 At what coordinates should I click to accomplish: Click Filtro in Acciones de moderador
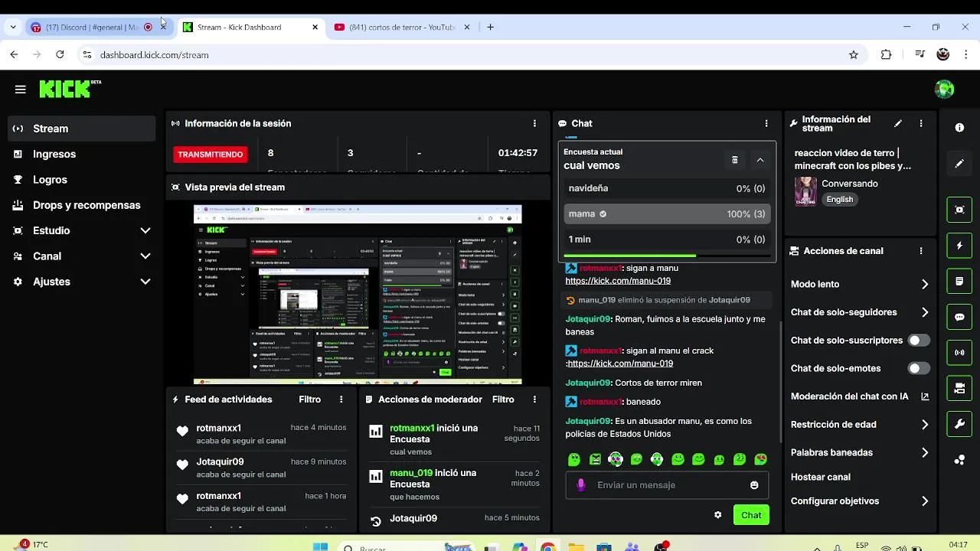point(503,399)
